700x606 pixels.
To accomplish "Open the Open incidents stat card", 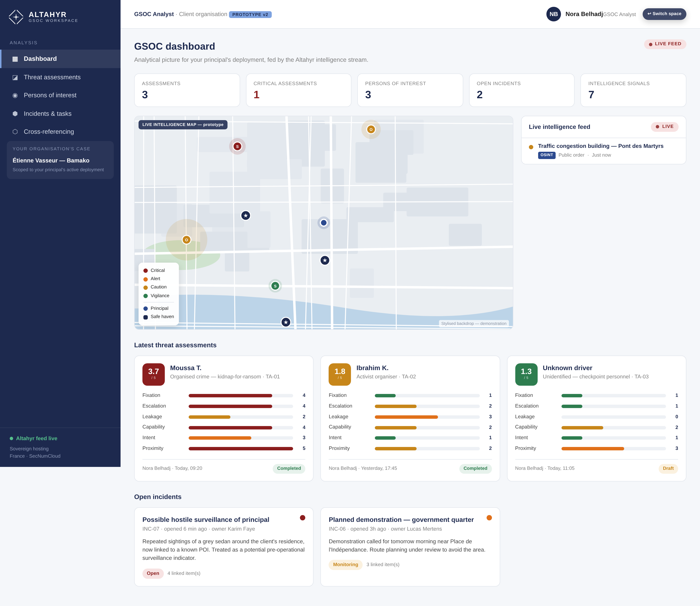I will (x=522, y=90).
